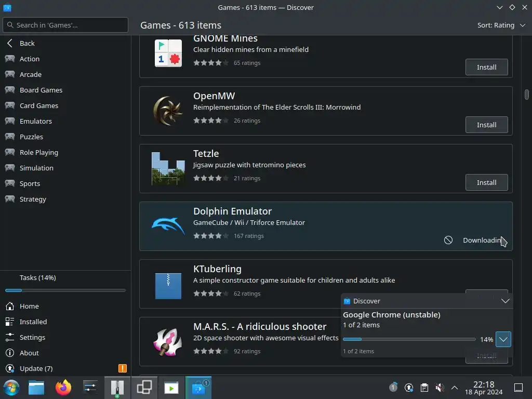Open the file manager from taskbar

(36, 388)
